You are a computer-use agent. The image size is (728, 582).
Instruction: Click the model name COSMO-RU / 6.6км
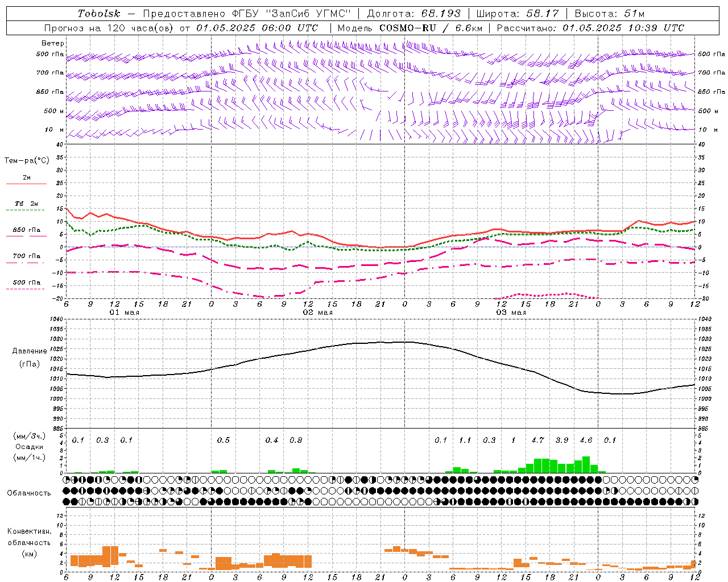point(431,28)
